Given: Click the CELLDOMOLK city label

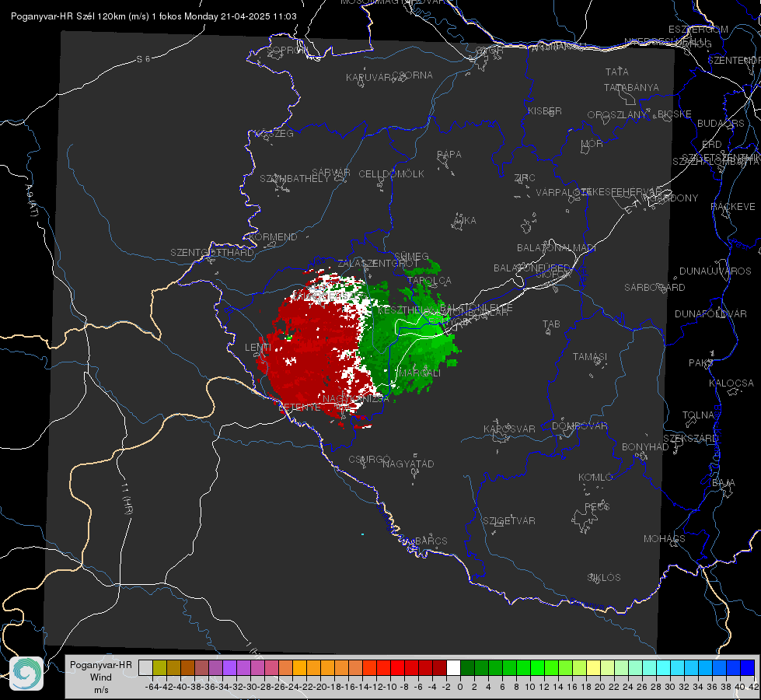Looking at the screenshot, I should (391, 174).
